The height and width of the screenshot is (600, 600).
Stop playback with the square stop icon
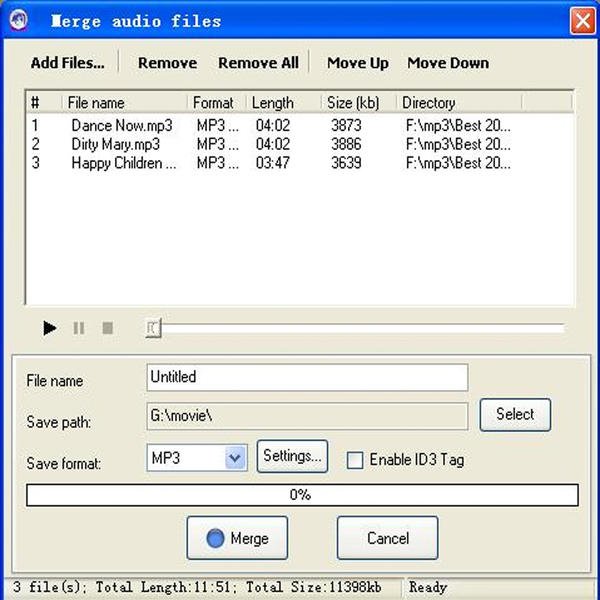(x=108, y=328)
